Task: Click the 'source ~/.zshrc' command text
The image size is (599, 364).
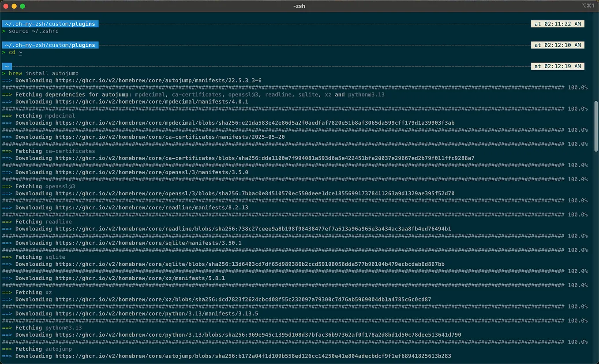Action: (x=35, y=31)
